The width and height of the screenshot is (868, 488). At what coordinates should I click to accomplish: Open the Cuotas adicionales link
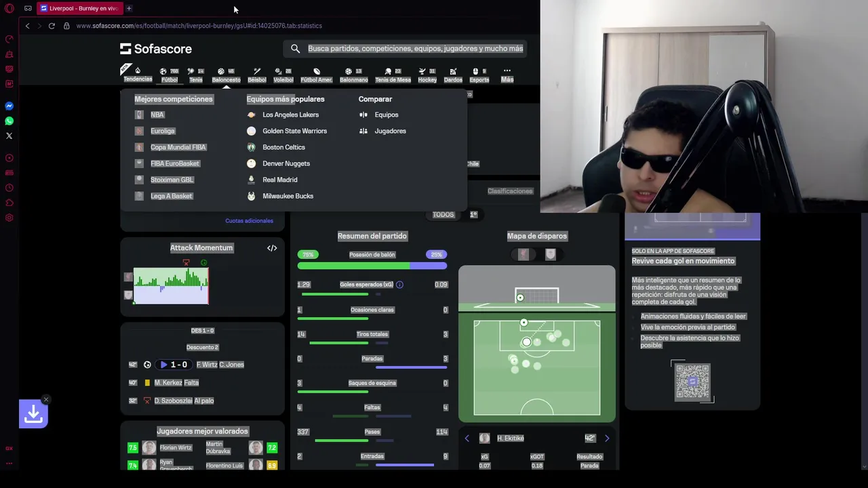point(249,221)
